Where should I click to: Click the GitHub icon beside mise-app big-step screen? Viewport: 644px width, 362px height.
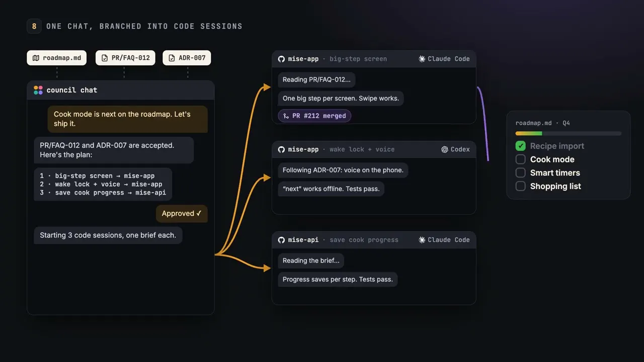(x=282, y=59)
